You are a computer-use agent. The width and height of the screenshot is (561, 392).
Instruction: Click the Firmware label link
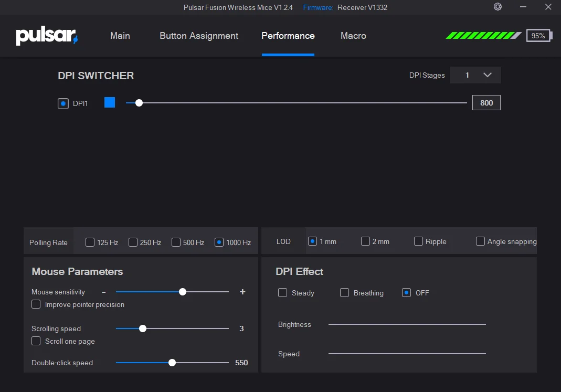coord(317,7)
